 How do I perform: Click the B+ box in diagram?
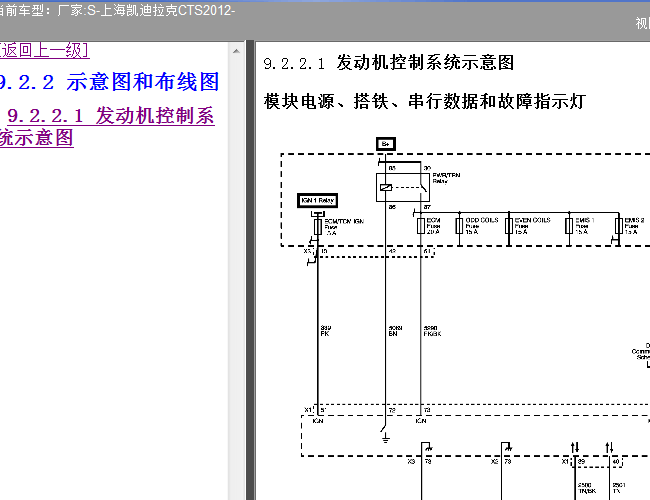pos(386,144)
